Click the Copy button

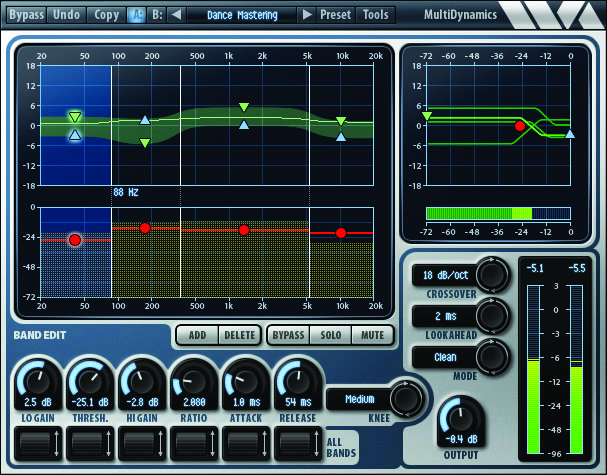point(106,15)
